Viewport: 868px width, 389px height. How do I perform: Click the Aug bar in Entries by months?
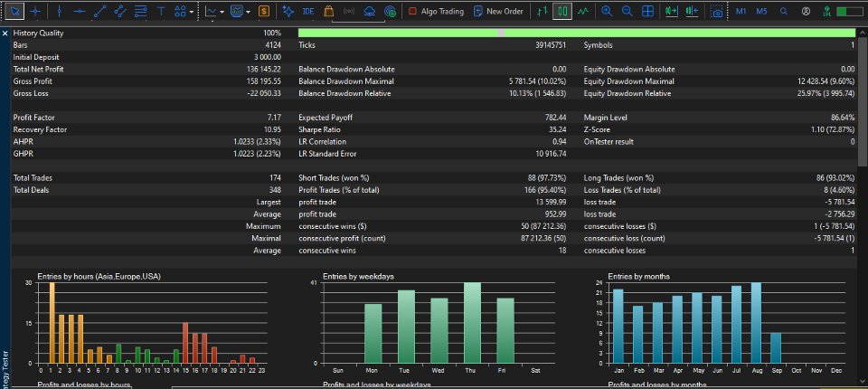(x=756, y=323)
